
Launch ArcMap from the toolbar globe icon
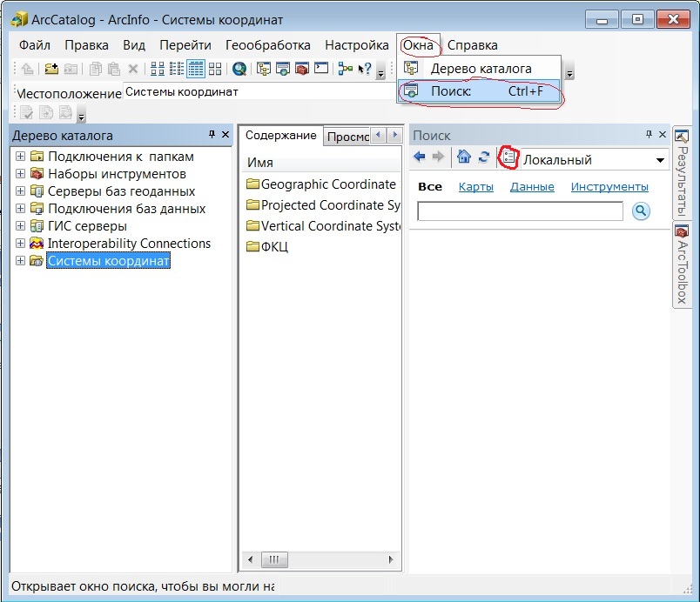[x=239, y=69]
